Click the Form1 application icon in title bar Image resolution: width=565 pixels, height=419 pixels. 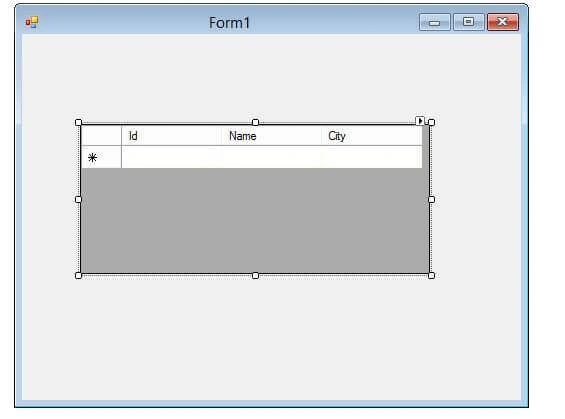click(x=32, y=22)
